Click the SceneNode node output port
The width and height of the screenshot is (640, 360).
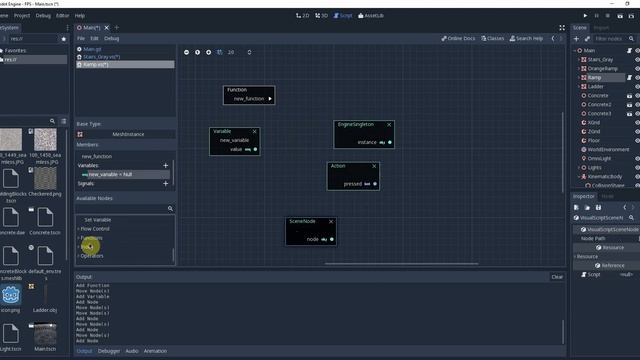click(x=332, y=239)
